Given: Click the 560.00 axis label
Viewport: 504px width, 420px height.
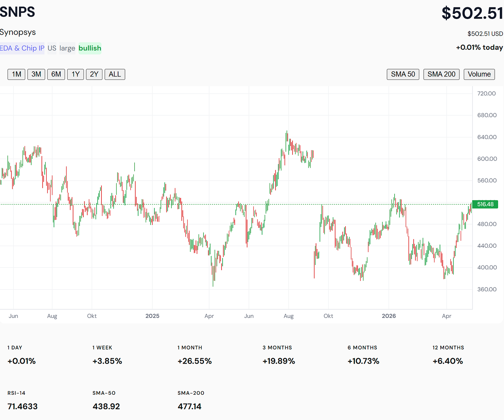Looking at the screenshot, I should 487,181.
